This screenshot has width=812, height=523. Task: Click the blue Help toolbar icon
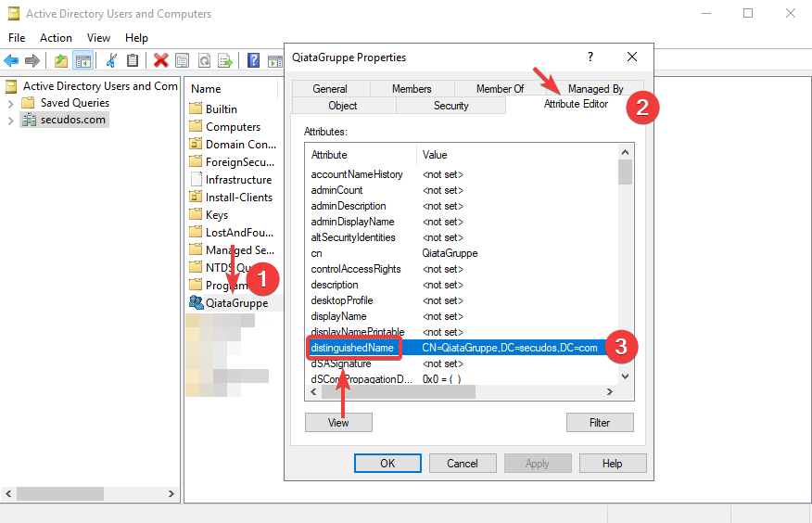coord(253,60)
